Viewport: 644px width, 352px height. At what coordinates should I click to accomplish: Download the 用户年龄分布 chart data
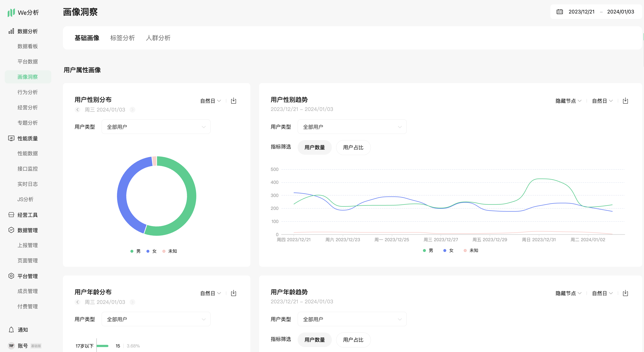click(234, 293)
